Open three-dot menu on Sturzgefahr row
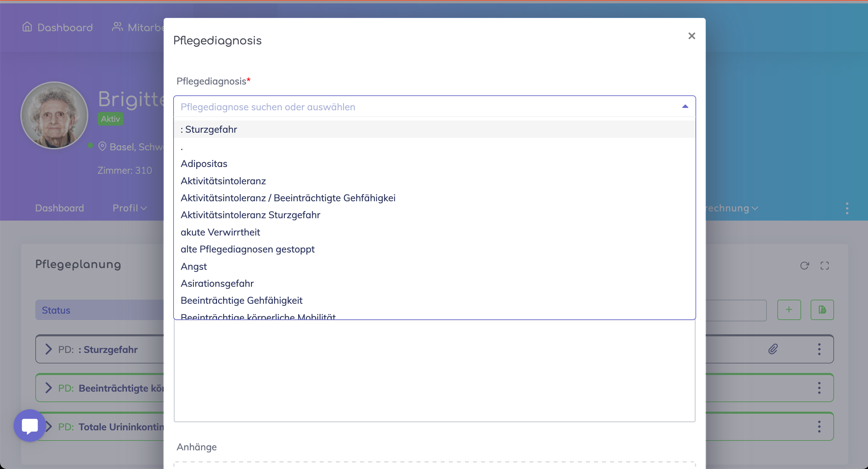Viewport: 868px width, 469px height. point(819,349)
